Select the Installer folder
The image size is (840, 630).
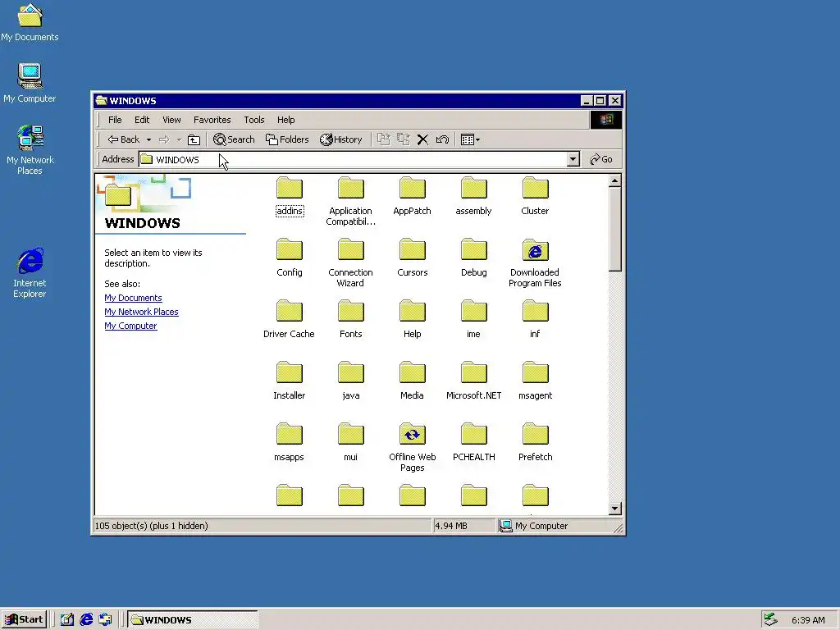point(290,381)
